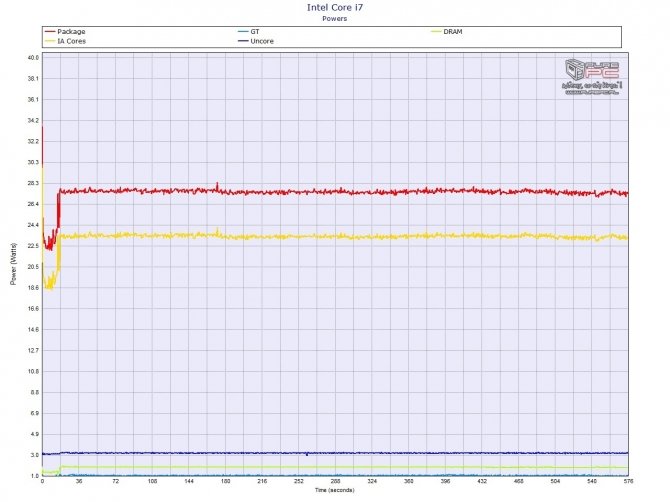Click the 26.4 value on the power axis
This screenshot has height=502, width=670.
coord(33,204)
